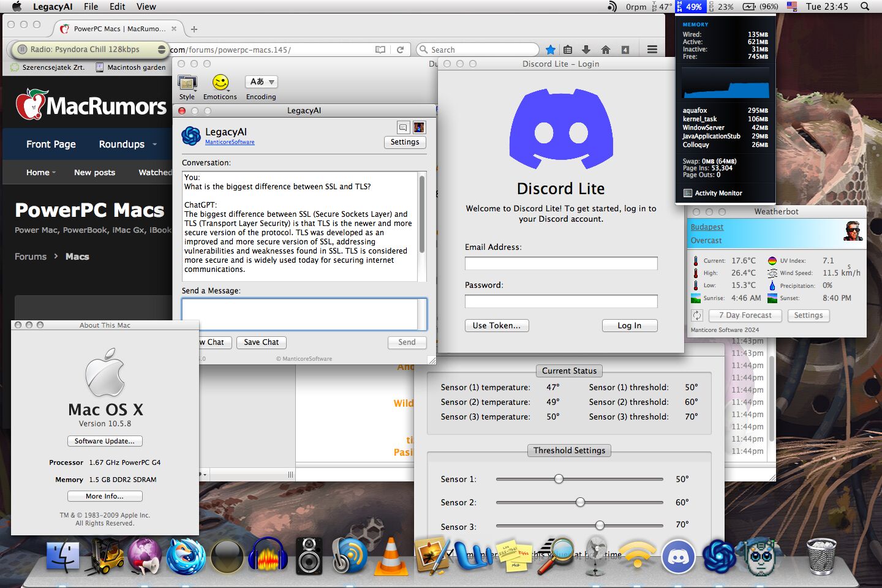The image size is (882, 588).
Task: Open the yellow Wi-Fi Dock icon
Action: click(637, 556)
